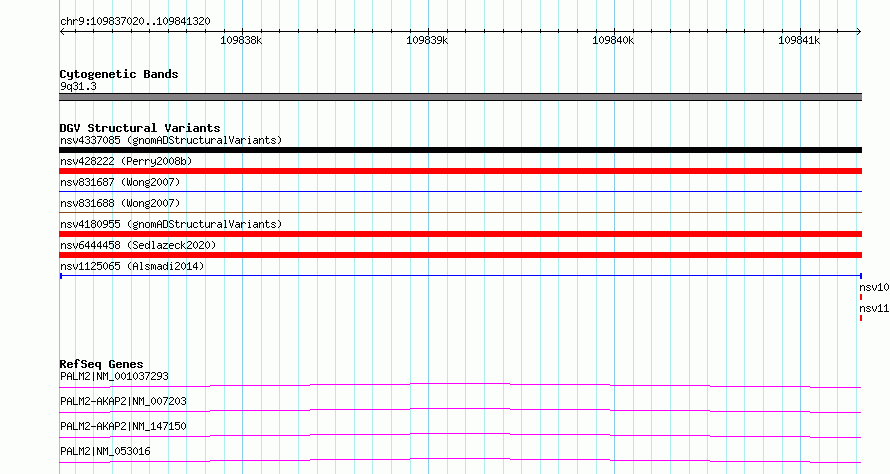Click the magenta line of PALM2|NM_001037293
The width and height of the screenshot is (890, 474).
[x=460, y=385]
